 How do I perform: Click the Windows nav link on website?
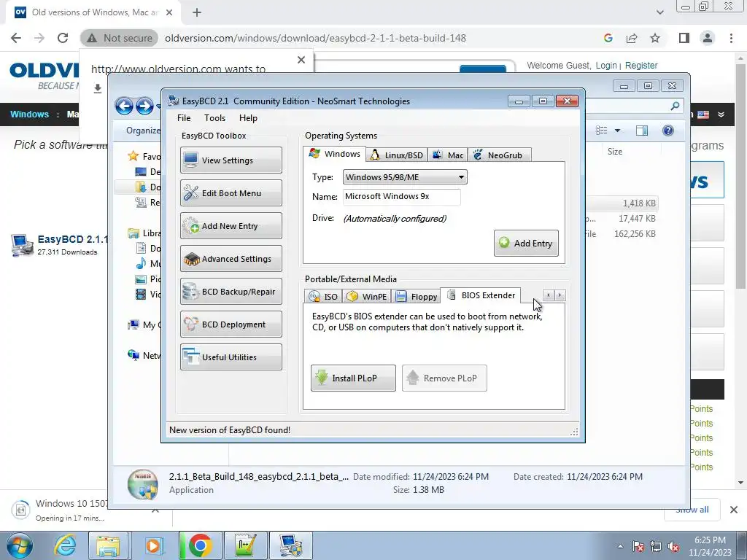tap(29, 114)
